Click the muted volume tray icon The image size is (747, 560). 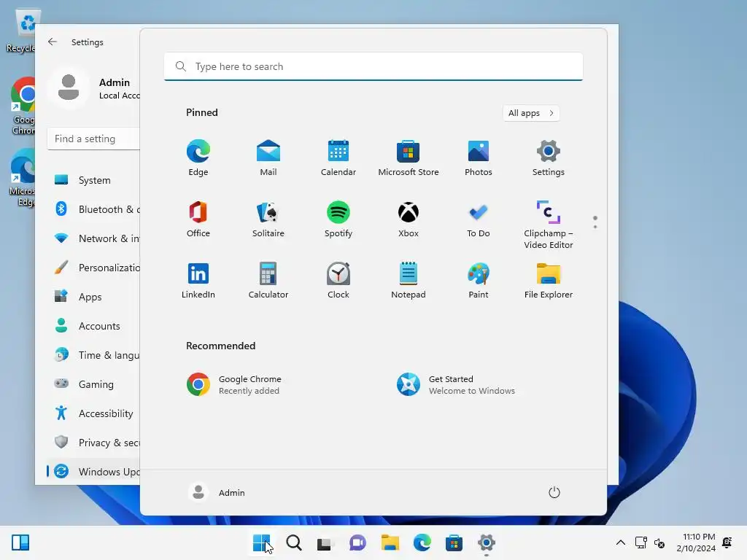click(x=659, y=542)
